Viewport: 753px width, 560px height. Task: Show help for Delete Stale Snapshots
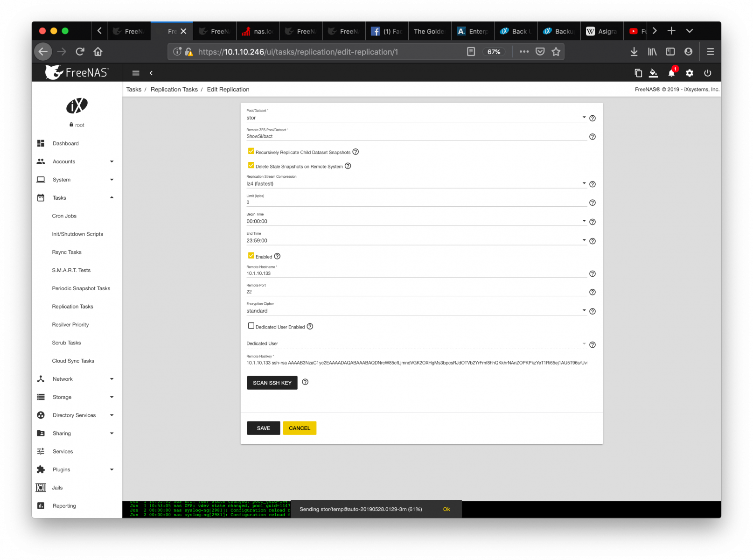pyautogui.click(x=348, y=166)
